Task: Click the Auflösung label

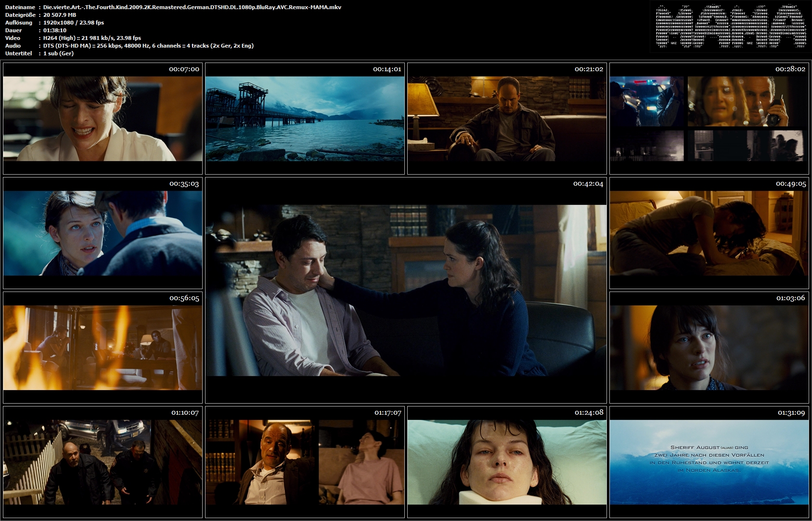Action: (19, 23)
